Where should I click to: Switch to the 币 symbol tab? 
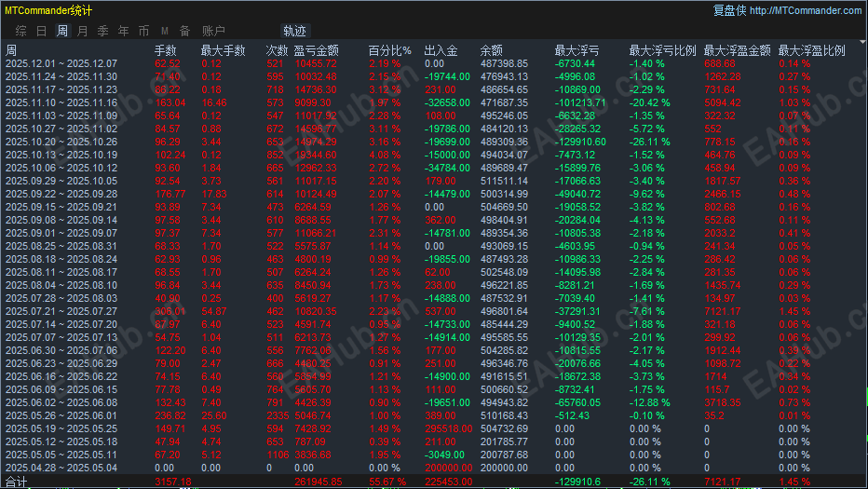click(144, 31)
